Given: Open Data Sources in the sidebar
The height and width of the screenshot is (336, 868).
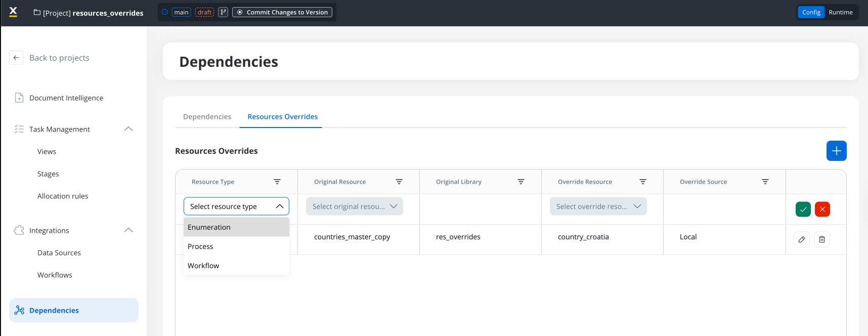Looking at the screenshot, I should 59,253.
